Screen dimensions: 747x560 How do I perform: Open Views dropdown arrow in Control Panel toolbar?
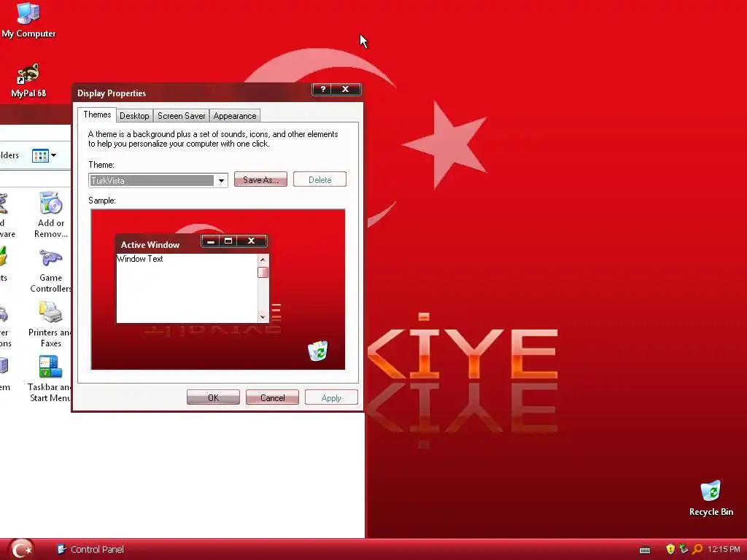53,155
